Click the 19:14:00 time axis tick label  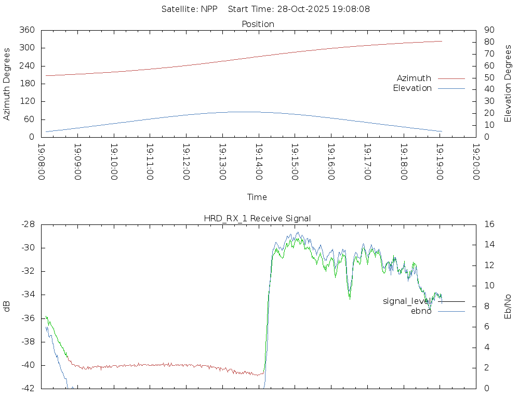pyautogui.click(x=258, y=162)
